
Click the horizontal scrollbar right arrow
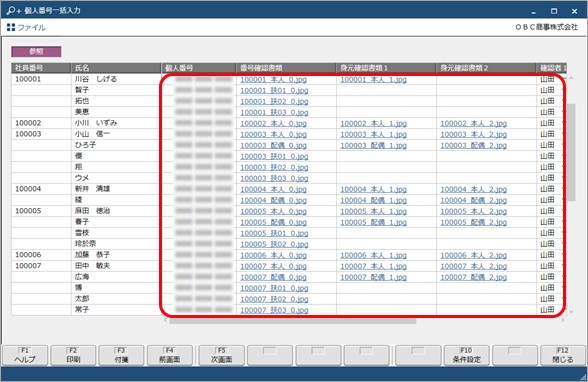(x=563, y=321)
